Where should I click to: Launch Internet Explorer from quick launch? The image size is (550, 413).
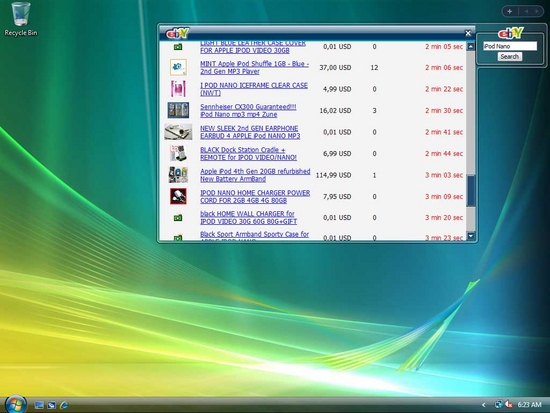pos(64,405)
